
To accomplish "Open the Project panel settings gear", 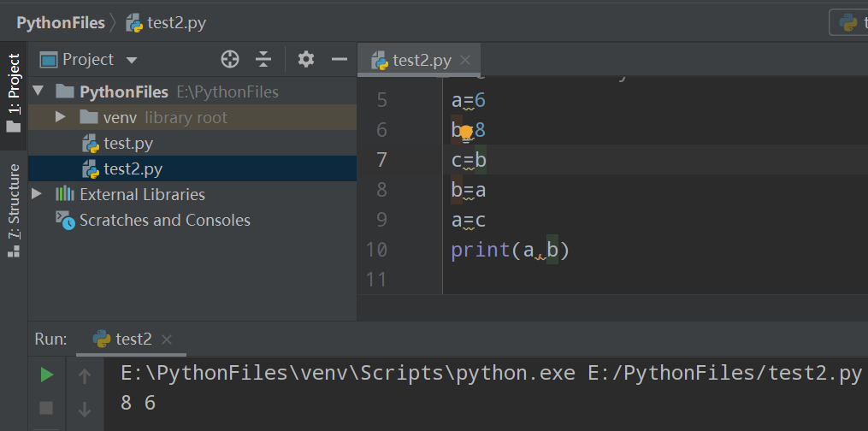I will pyautogui.click(x=305, y=59).
